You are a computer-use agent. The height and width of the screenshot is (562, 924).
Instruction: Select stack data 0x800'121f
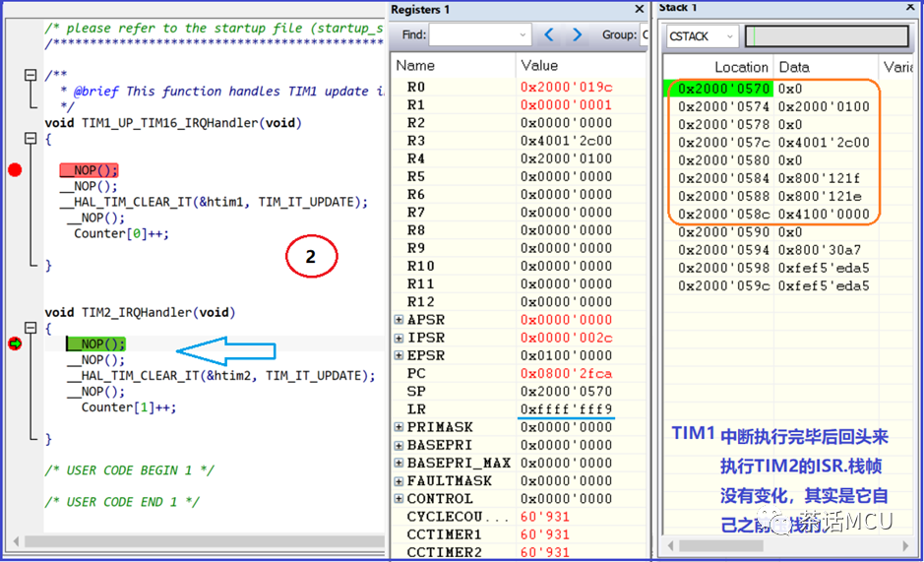click(819, 179)
